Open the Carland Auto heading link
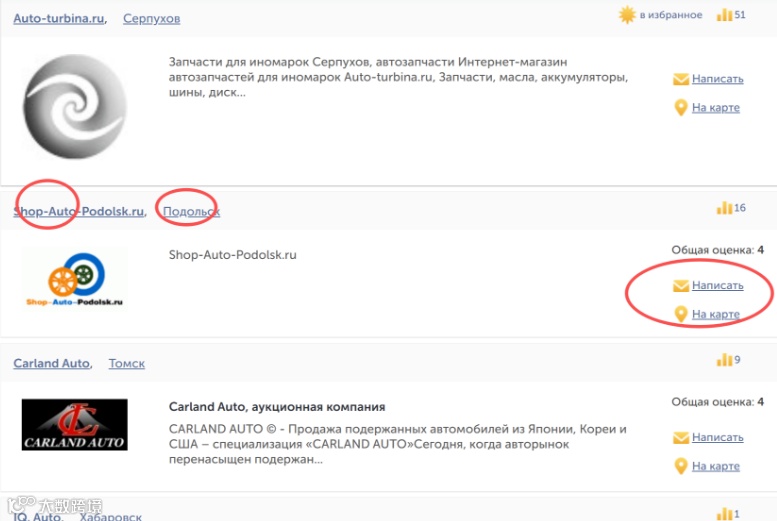The height and width of the screenshot is (521, 777). (x=52, y=363)
